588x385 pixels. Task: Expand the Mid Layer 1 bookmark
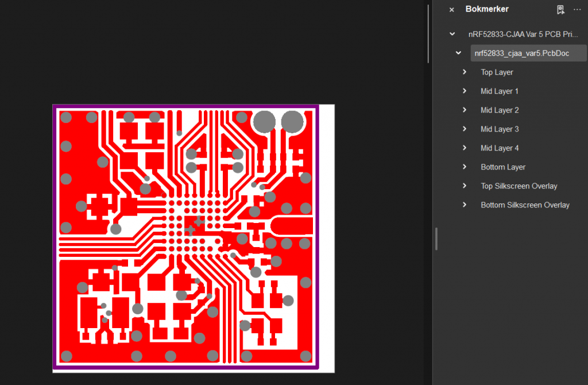click(x=465, y=91)
